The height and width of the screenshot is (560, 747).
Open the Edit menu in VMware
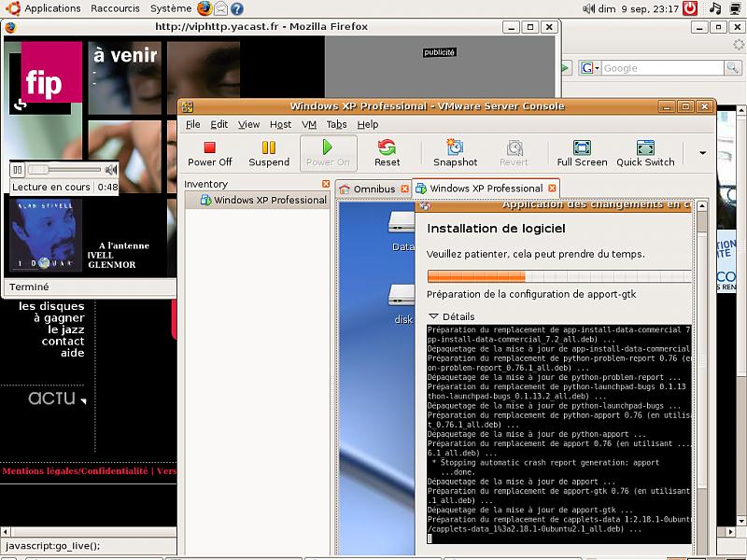point(218,124)
